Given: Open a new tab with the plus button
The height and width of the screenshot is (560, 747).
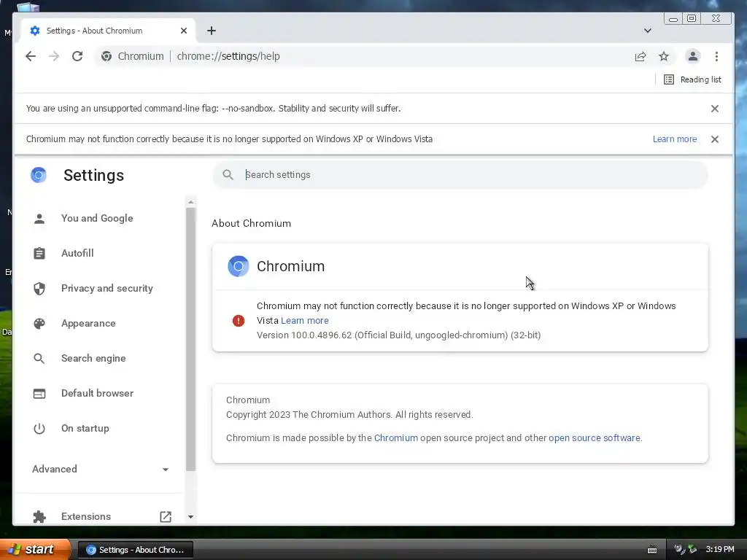Looking at the screenshot, I should tap(212, 31).
